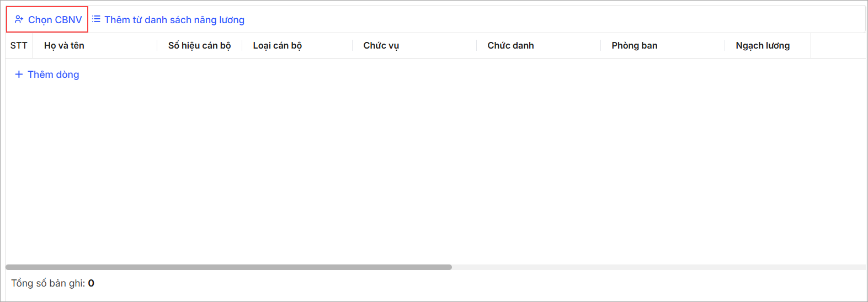Click the Số hiệu cán bộ column header
868x302 pixels.
pos(199,45)
